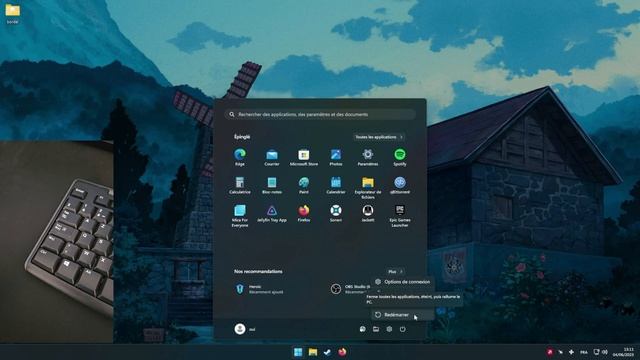This screenshot has height=360, width=640.
Task: Open the Jackett app
Action: [x=367, y=213]
